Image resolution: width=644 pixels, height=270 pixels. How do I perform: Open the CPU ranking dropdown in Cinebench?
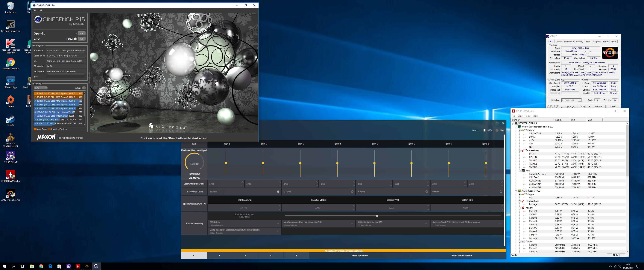41,88
